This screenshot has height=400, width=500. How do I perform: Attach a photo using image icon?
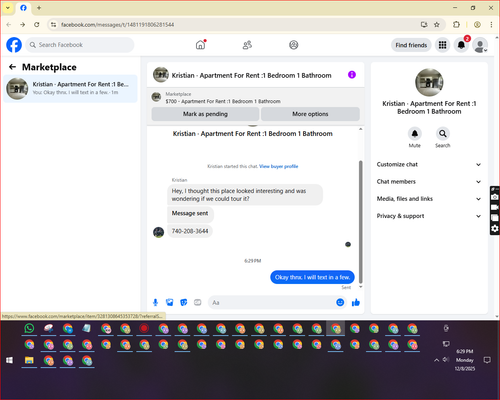(x=169, y=302)
